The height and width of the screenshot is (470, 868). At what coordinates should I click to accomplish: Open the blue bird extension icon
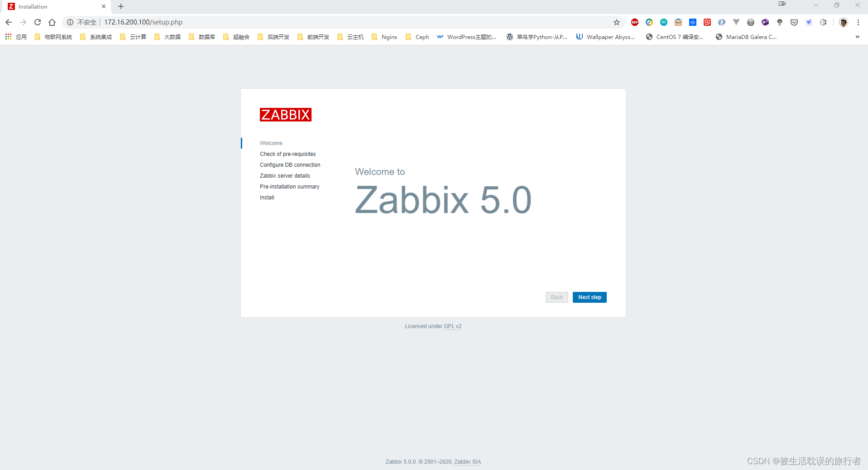tap(809, 22)
